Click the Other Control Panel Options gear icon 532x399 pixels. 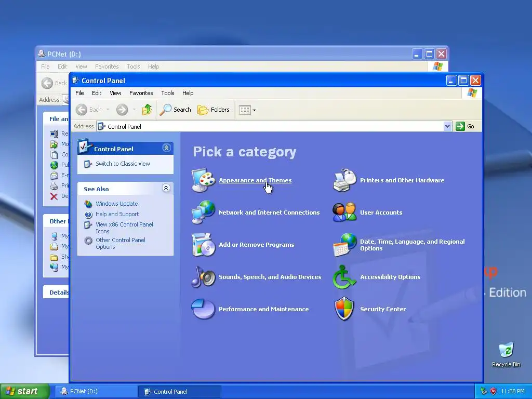click(x=88, y=241)
